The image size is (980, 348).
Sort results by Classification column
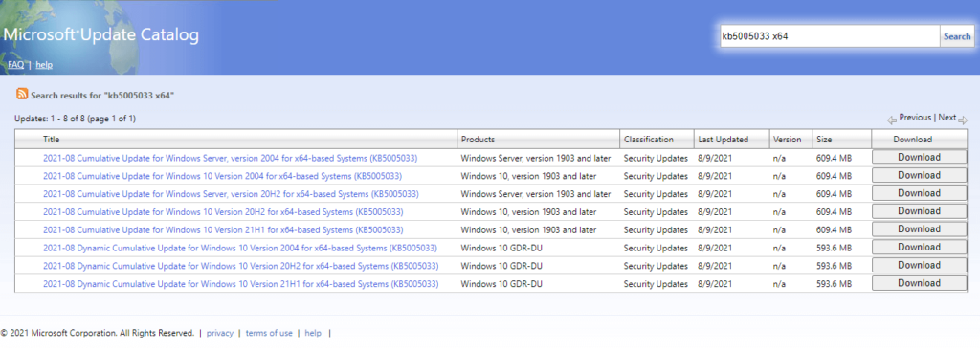pos(648,140)
